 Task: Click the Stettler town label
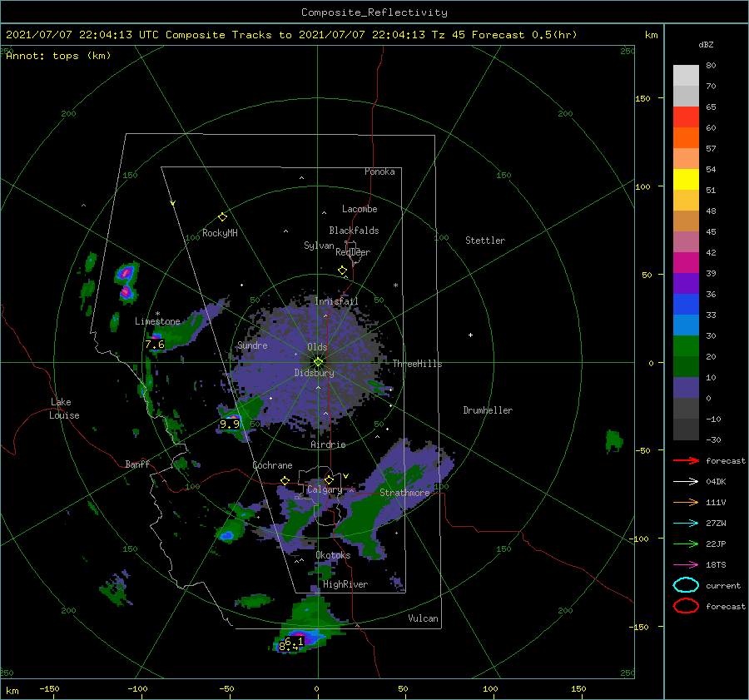click(485, 241)
